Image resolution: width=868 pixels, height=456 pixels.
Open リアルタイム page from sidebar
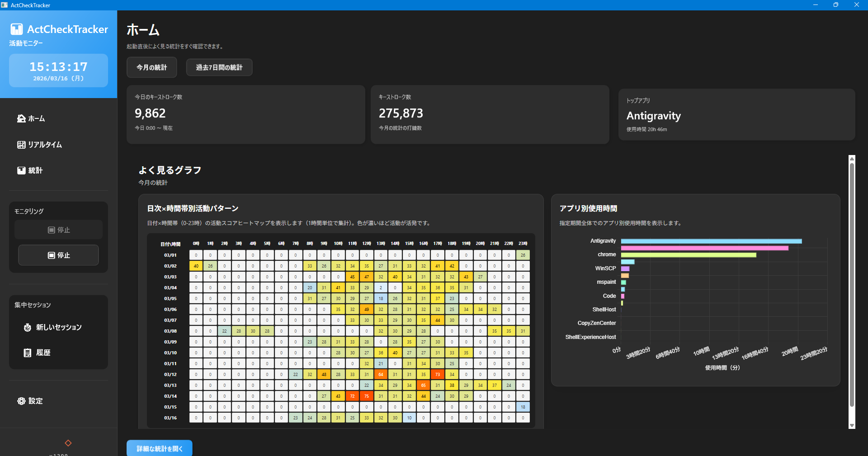click(x=45, y=145)
